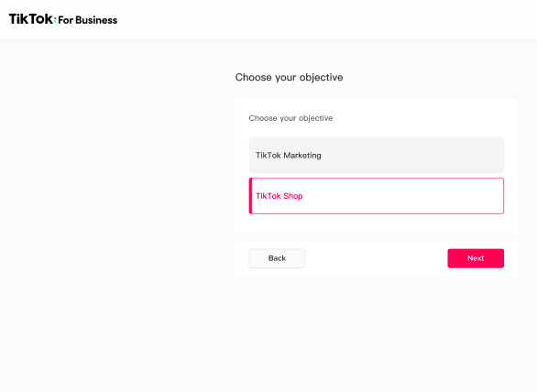Pick the gray unselected objective option
The width and height of the screenshot is (537, 392).
pos(376,155)
